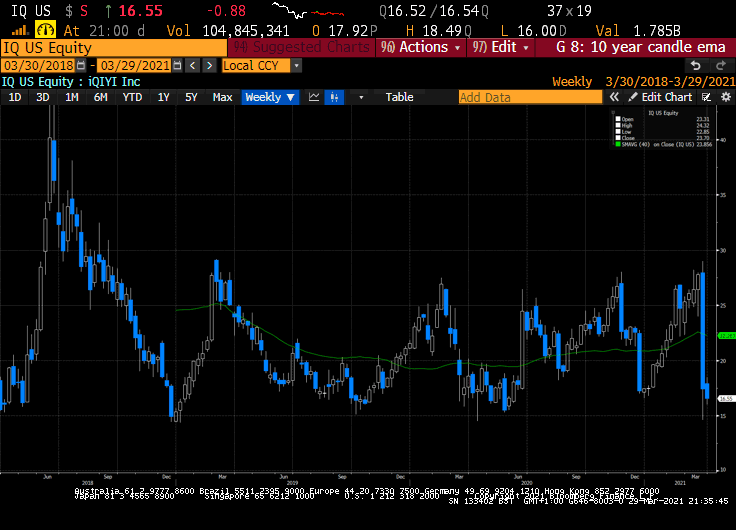Viewport: 736px width, 530px height.
Task: Open the chart annotation notes icon
Action: click(706, 97)
